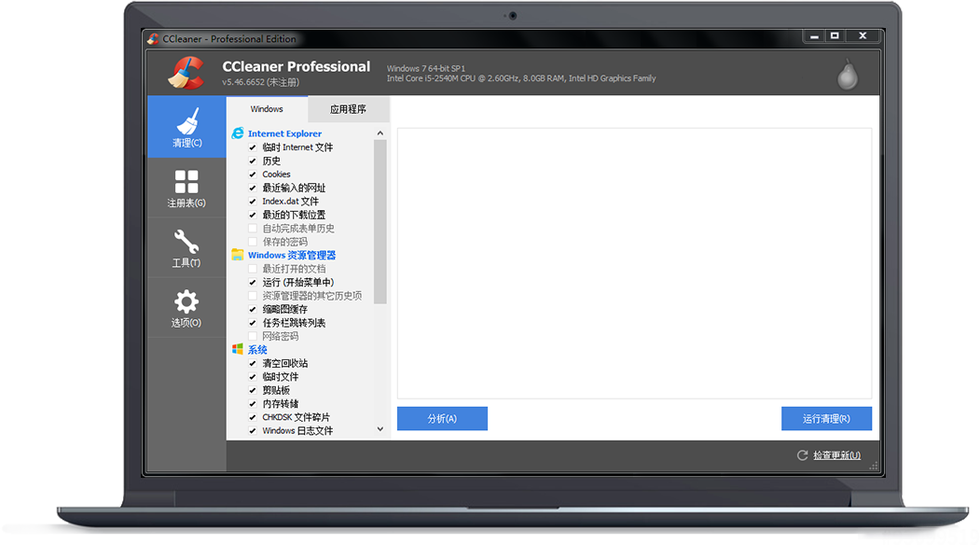Screen dimensions: 980x545
Task: Open the 注册表 registry grid icon
Action: (x=186, y=182)
